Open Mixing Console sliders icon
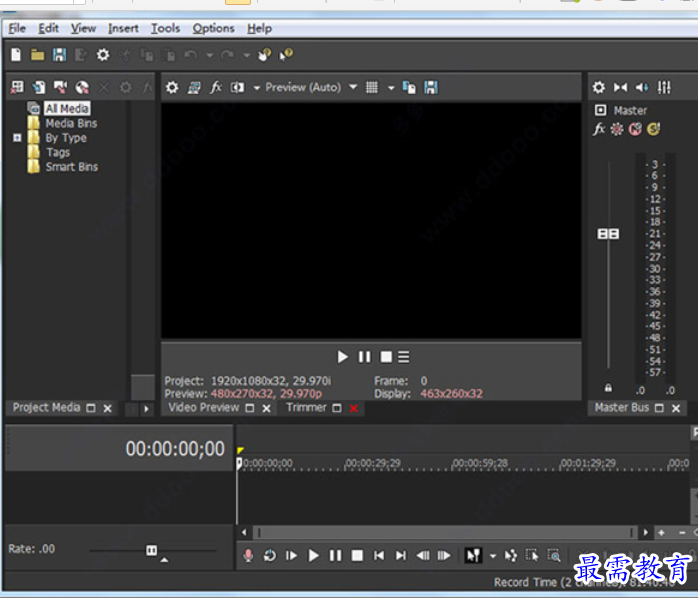698x600 pixels. 664,87
